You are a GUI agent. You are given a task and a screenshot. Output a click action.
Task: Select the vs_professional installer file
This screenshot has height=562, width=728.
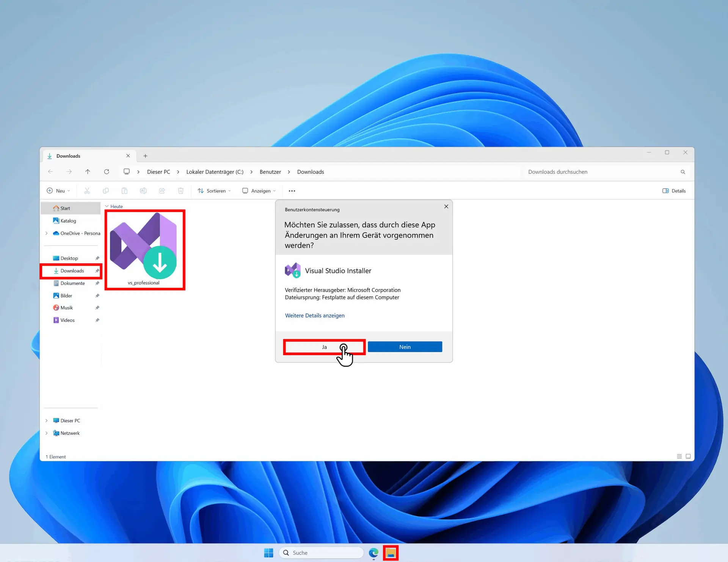(x=144, y=249)
